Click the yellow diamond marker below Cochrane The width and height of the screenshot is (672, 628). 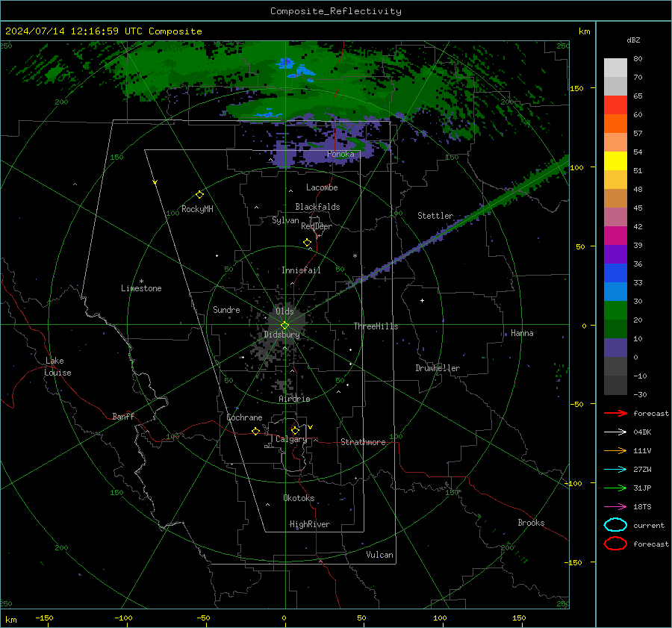256,431
